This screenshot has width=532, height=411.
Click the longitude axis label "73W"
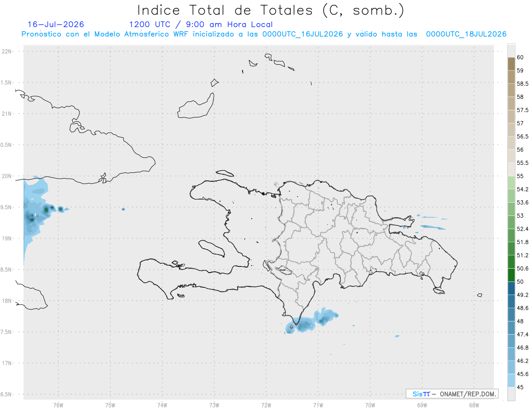point(214,405)
